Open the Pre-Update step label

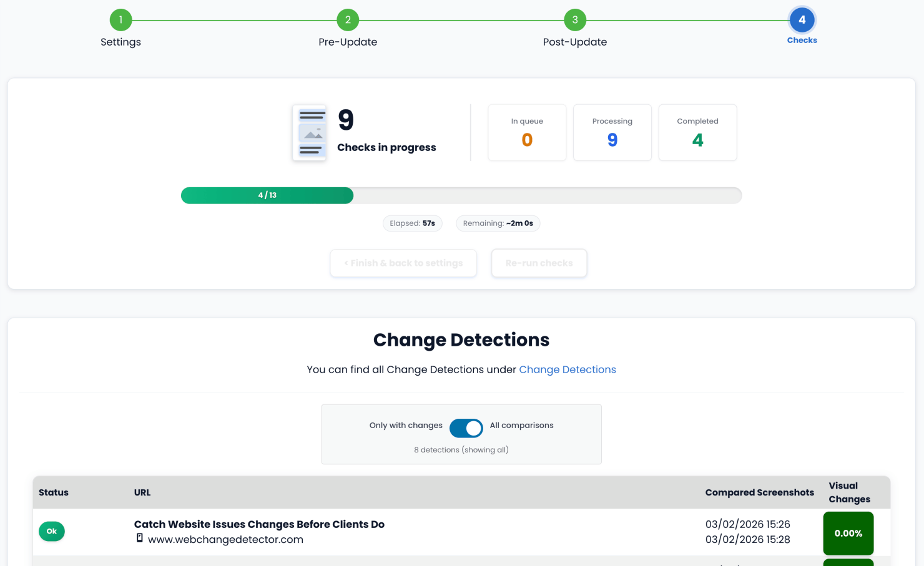click(x=348, y=42)
